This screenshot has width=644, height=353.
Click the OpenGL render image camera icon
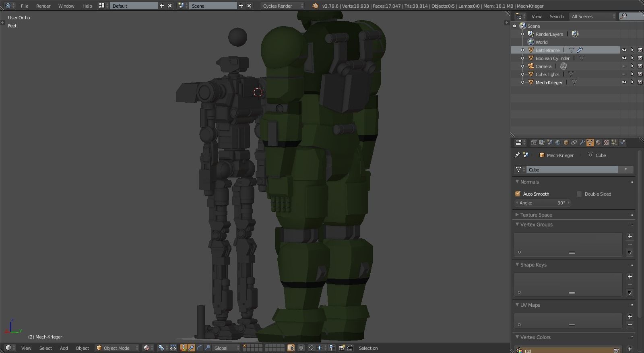click(x=342, y=348)
